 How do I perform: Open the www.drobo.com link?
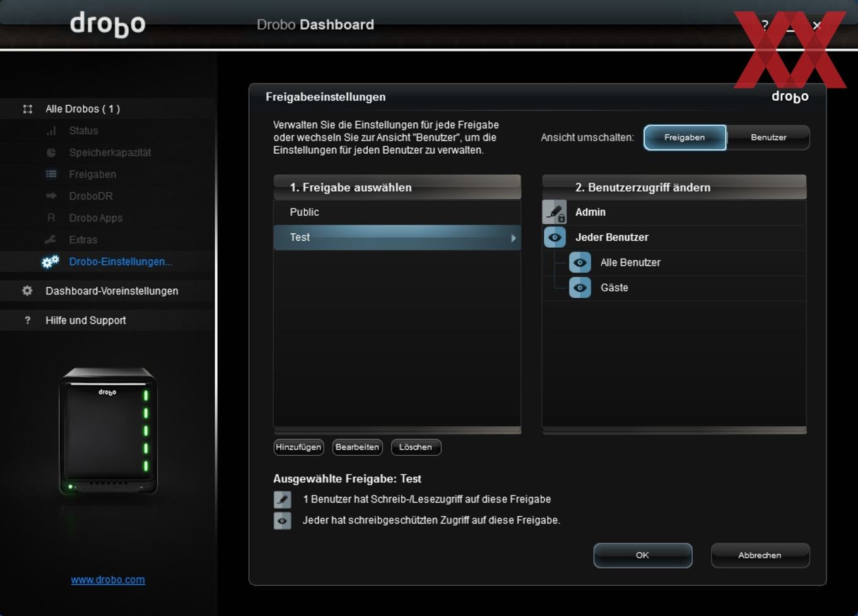tap(108, 580)
